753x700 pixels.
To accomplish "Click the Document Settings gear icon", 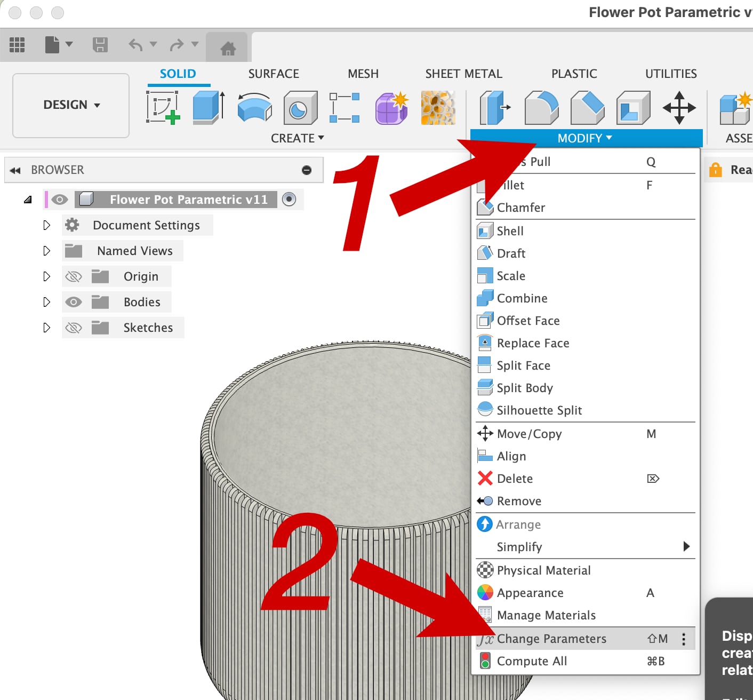I will coord(72,225).
